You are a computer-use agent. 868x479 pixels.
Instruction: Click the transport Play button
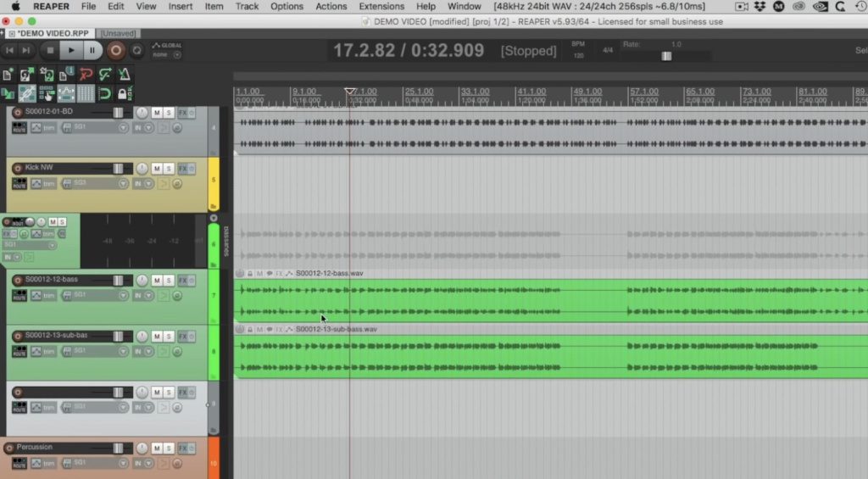tap(71, 50)
